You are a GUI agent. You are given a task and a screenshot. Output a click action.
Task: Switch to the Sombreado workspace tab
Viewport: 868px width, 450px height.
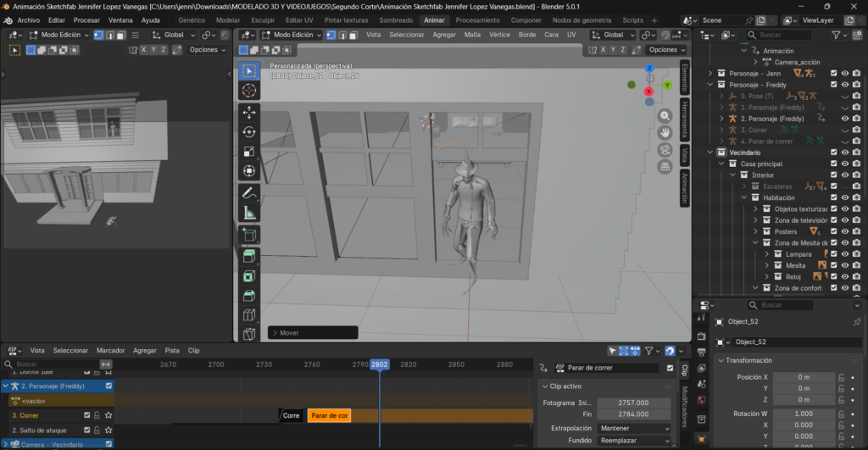396,20
